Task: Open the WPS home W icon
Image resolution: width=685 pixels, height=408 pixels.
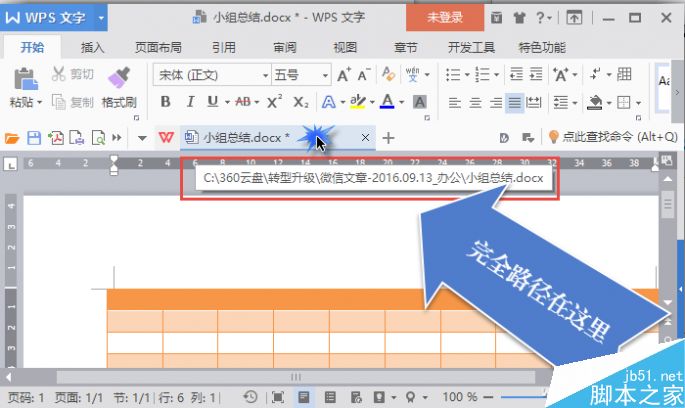Action: point(166,138)
